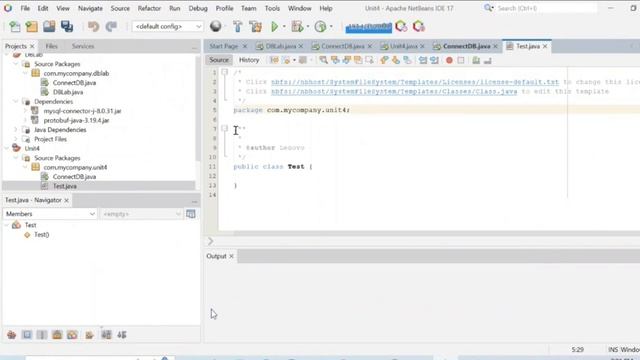Click the Open Project toolbar icon

tap(49, 27)
